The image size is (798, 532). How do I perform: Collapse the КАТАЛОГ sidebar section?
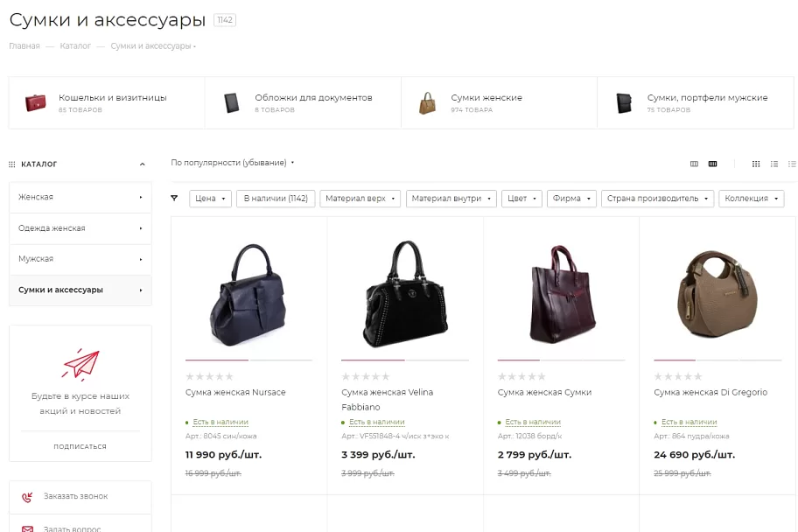coord(142,164)
